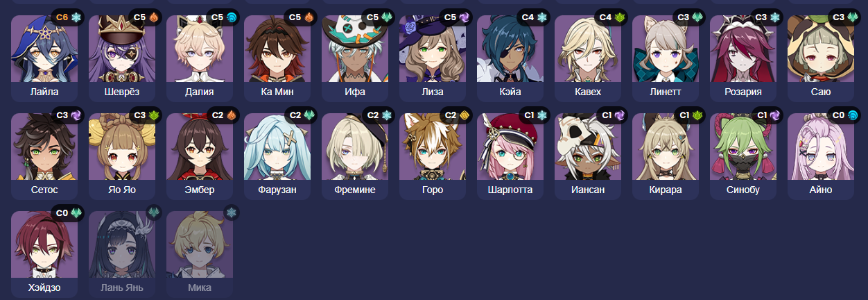Click the C3 electro badge on Сетос

pos(68,114)
